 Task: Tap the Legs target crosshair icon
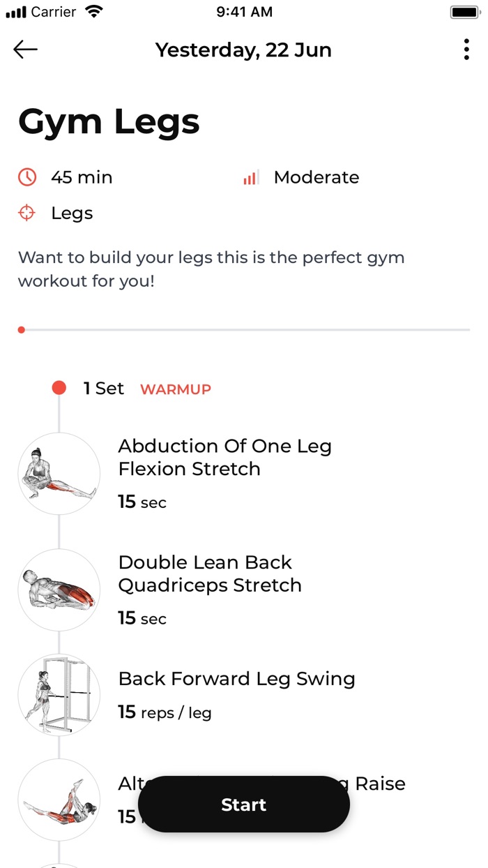pyautogui.click(x=27, y=214)
